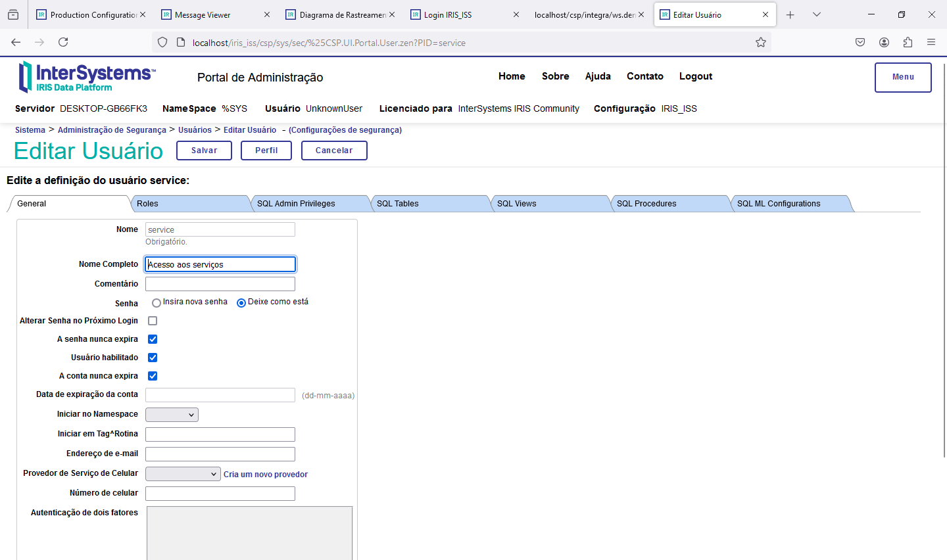The width and height of the screenshot is (947, 560).
Task: Reload the page with the refresh icon
Action: [63, 42]
